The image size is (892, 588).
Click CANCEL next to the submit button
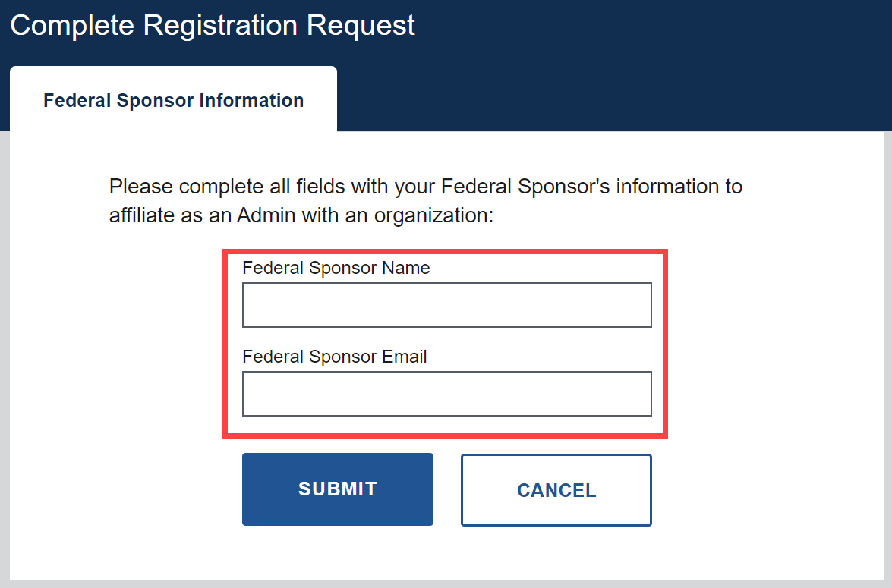point(556,489)
